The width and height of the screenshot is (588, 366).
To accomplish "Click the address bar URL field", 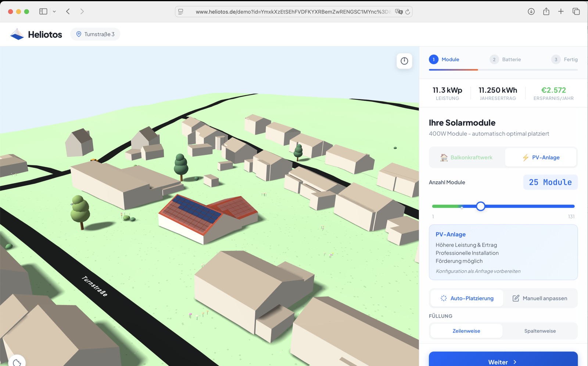I will pos(293,12).
